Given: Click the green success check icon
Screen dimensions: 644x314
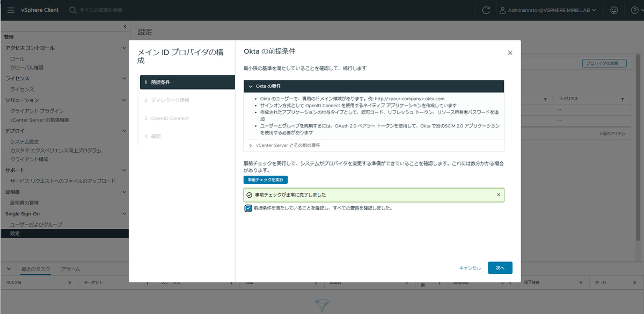Looking at the screenshot, I should pyautogui.click(x=249, y=195).
